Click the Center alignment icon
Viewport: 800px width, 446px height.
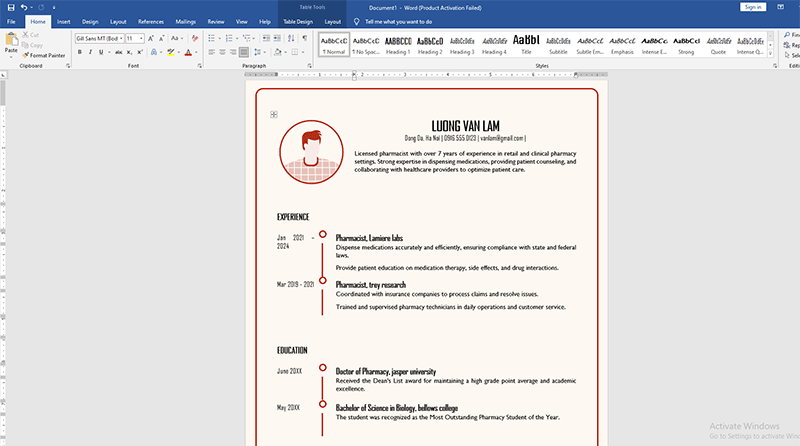pyautogui.click(x=222, y=52)
